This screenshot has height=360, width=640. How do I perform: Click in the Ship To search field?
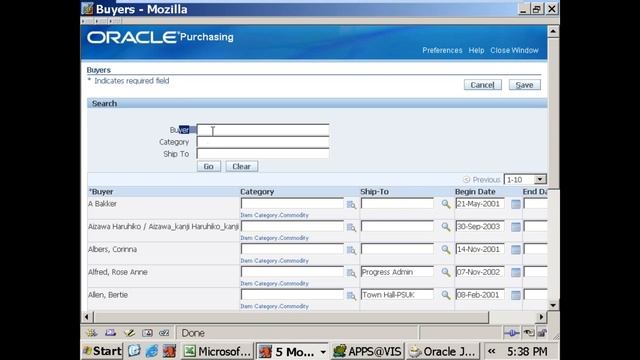263,154
